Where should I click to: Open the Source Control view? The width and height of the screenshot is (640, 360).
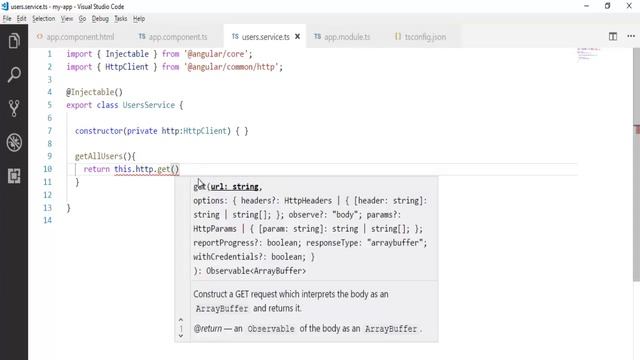click(14, 109)
